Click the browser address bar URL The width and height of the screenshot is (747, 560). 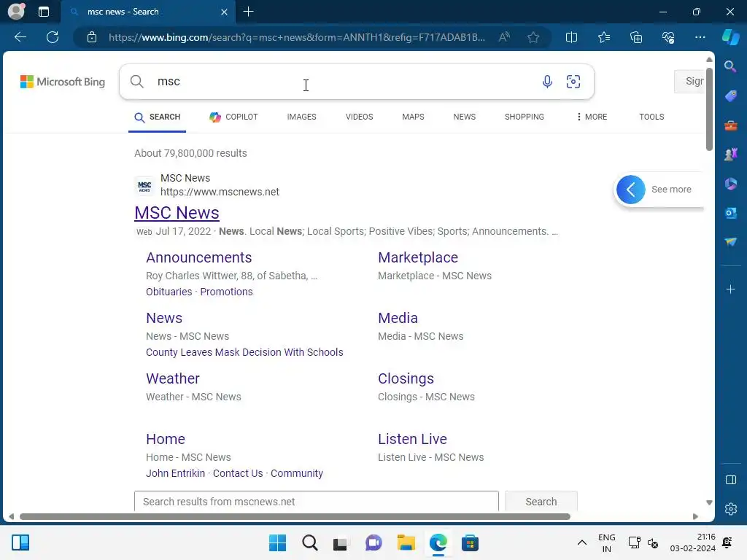[x=296, y=37]
